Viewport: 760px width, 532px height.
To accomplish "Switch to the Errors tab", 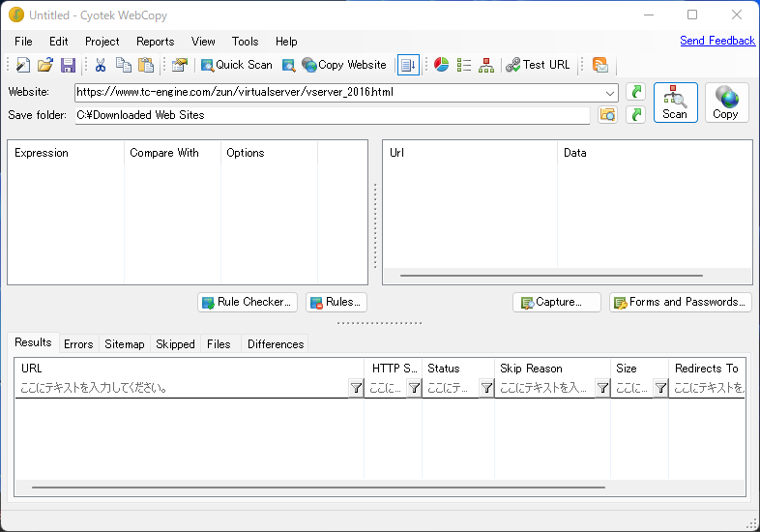I will pos(78,343).
